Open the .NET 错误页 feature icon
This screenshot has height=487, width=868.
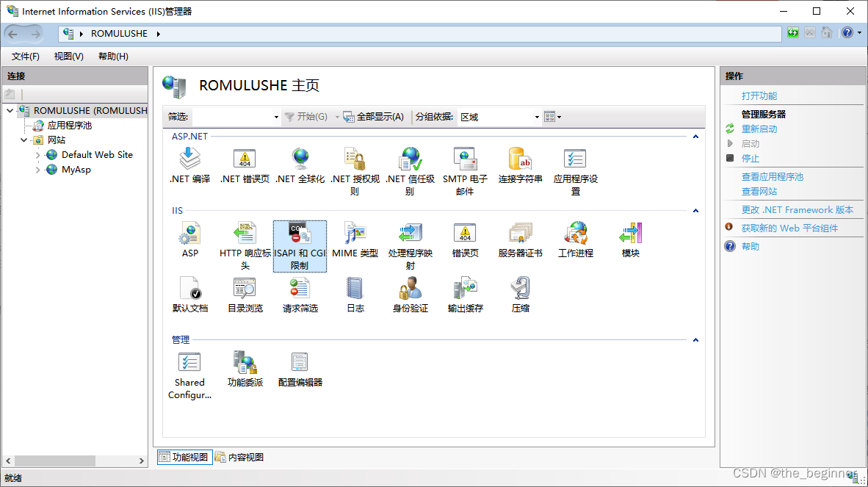point(245,159)
